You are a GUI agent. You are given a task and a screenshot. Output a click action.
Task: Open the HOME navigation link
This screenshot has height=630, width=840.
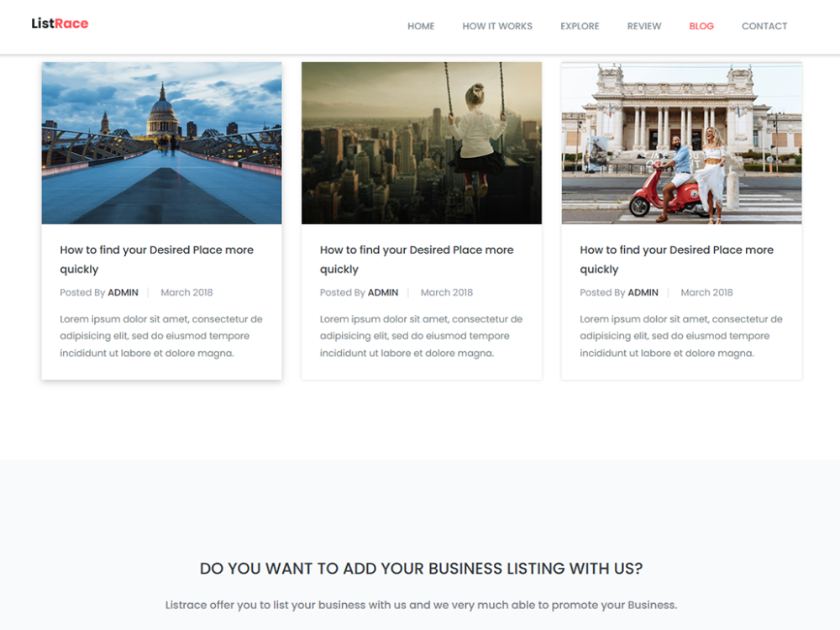421,26
